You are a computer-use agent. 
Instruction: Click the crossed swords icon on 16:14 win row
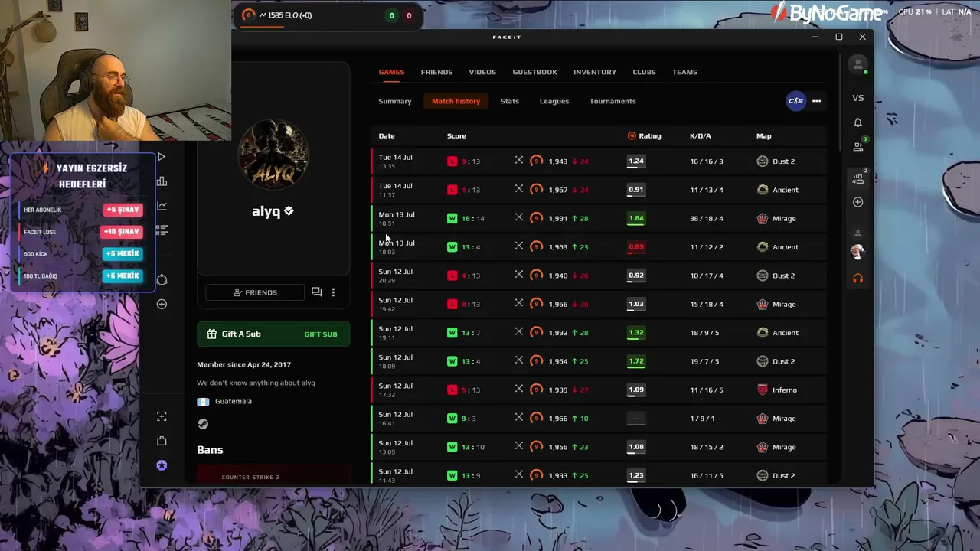point(519,218)
